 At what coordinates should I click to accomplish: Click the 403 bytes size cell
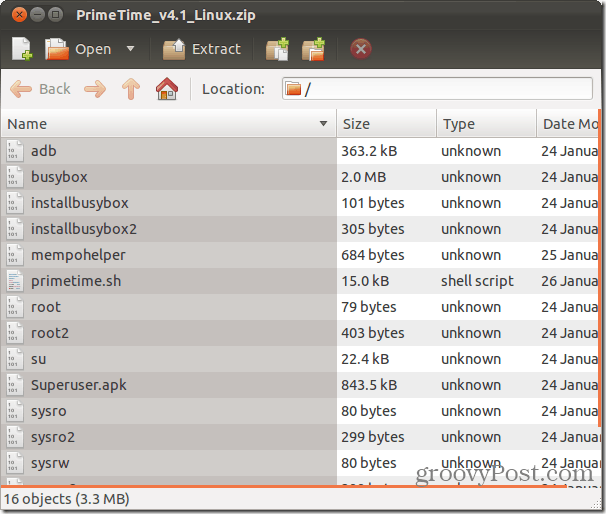pos(373,333)
